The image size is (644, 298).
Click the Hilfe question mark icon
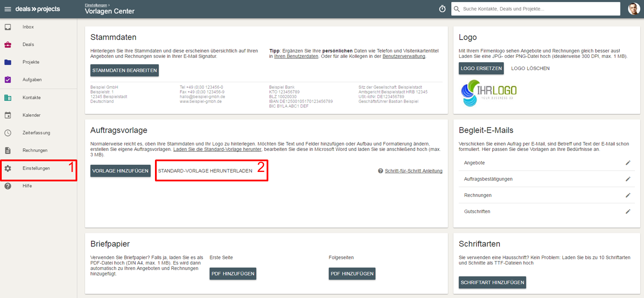click(8, 186)
